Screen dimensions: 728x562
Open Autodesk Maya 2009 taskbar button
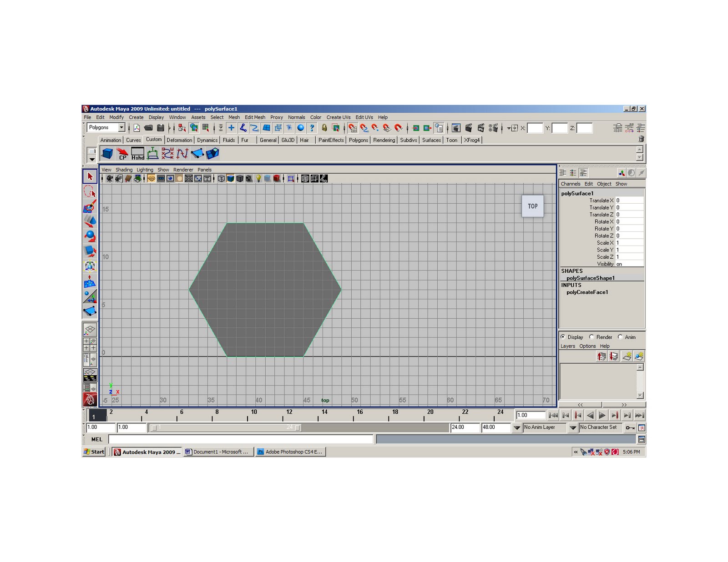click(x=147, y=452)
